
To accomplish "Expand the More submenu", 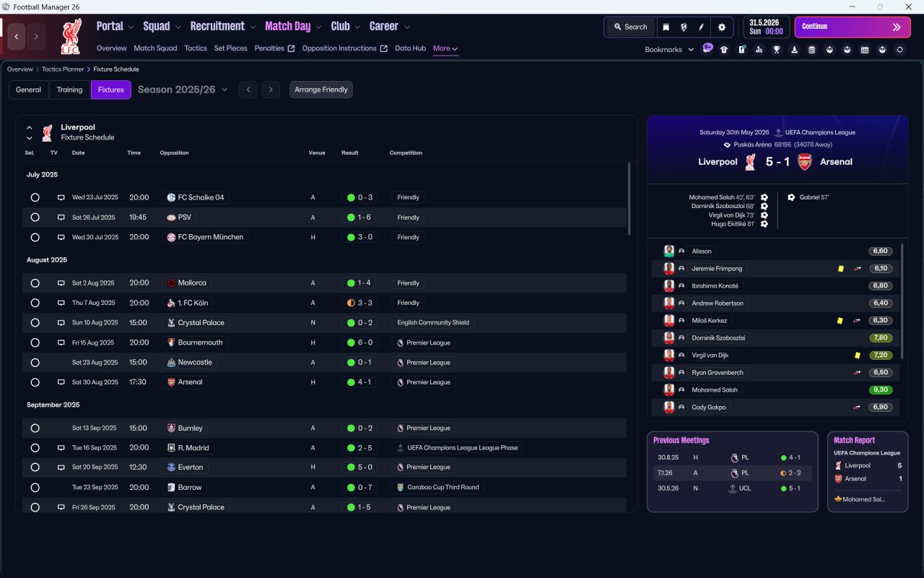I will [x=445, y=48].
